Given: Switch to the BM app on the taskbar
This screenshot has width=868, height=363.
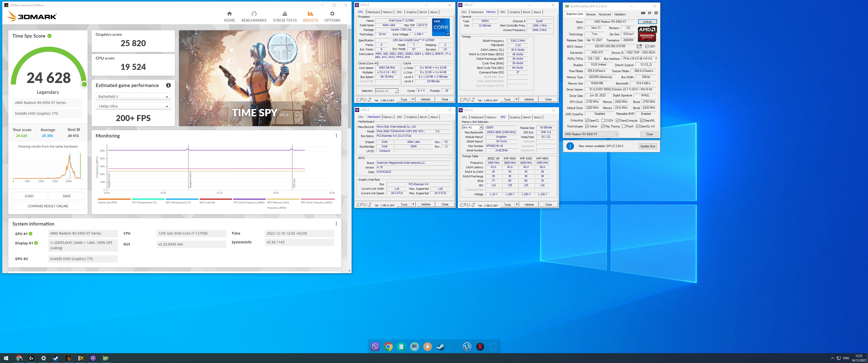Looking at the screenshot, I should pyautogui.click(x=81, y=358).
